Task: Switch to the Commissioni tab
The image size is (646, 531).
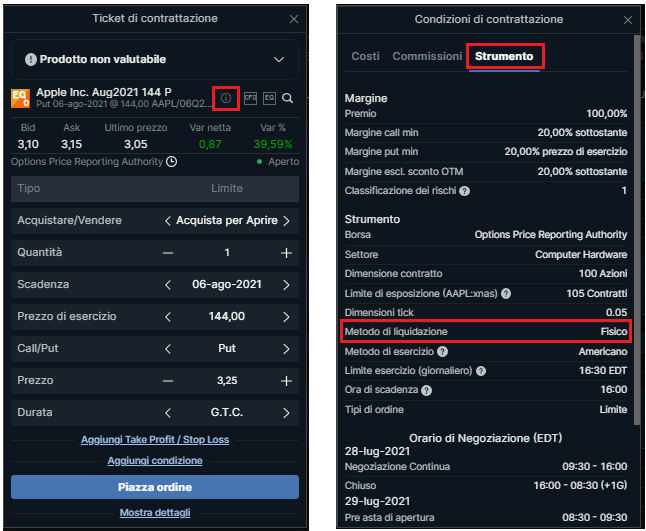Action: pos(427,56)
